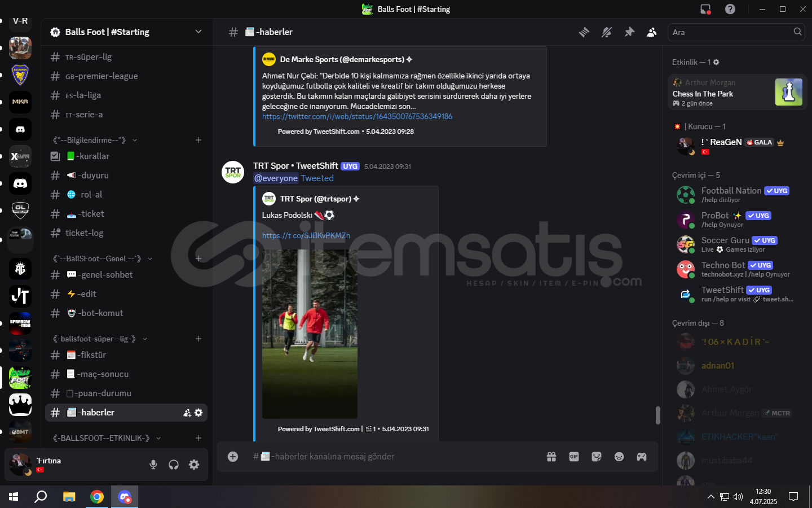Viewport: 812px width, 508px height.
Task: Open the edit channel
Action: [x=126, y=294]
